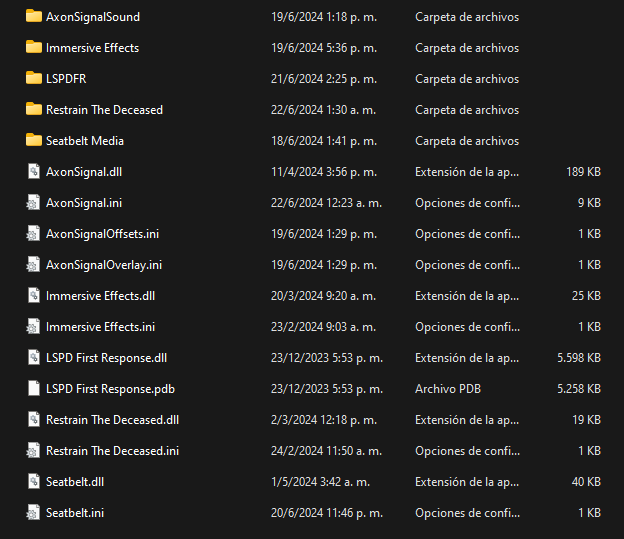The width and height of the screenshot is (624, 539).
Task: Select the AxonSignalSound folder name
Action: pos(93,17)
